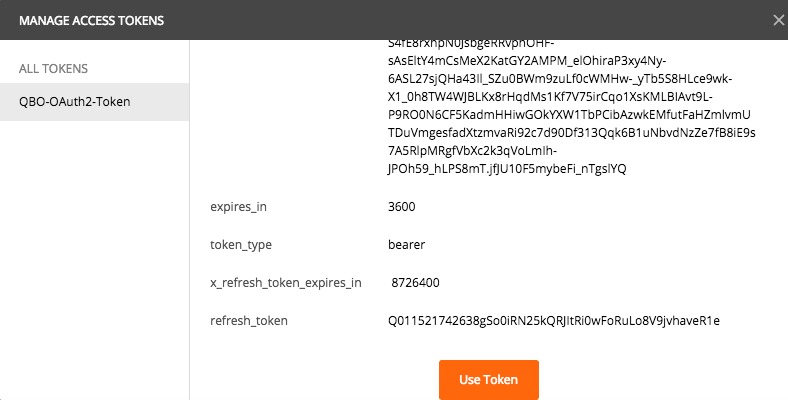Click the refresh_token value text

click(554, 321)
